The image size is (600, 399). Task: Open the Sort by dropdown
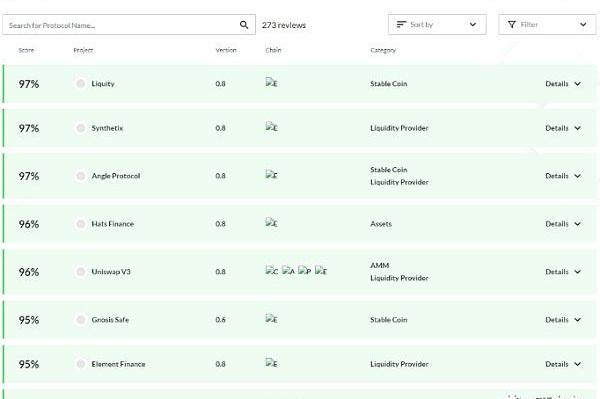pyautogui.click(x=437, y=24)
